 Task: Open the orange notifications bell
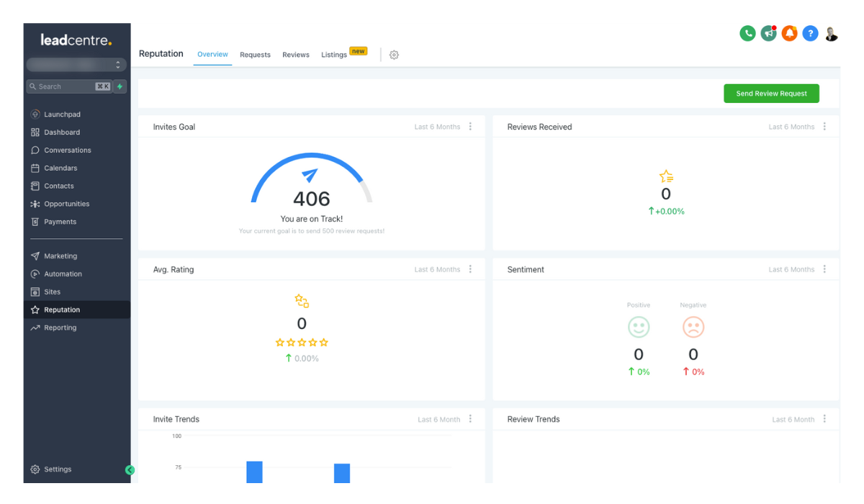coord(790,33)
